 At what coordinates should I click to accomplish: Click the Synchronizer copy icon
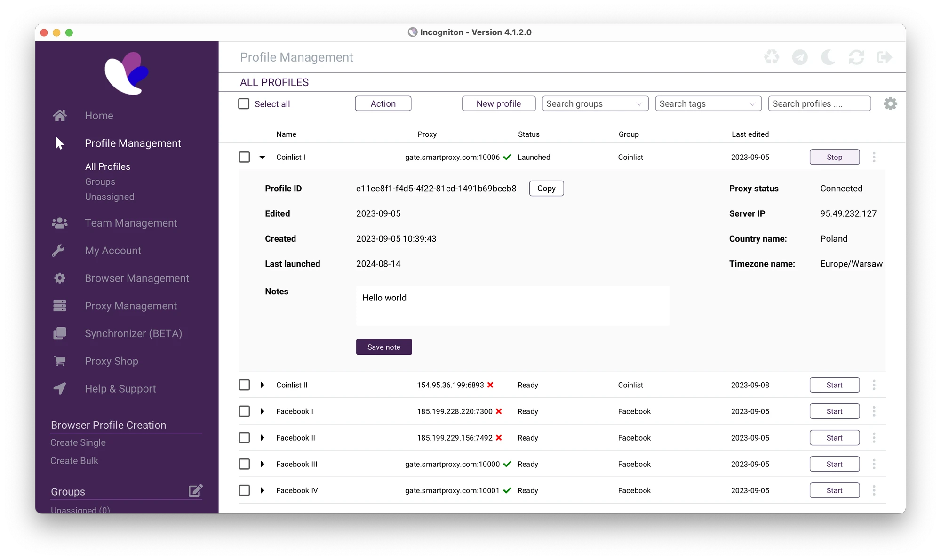[60, 333]
